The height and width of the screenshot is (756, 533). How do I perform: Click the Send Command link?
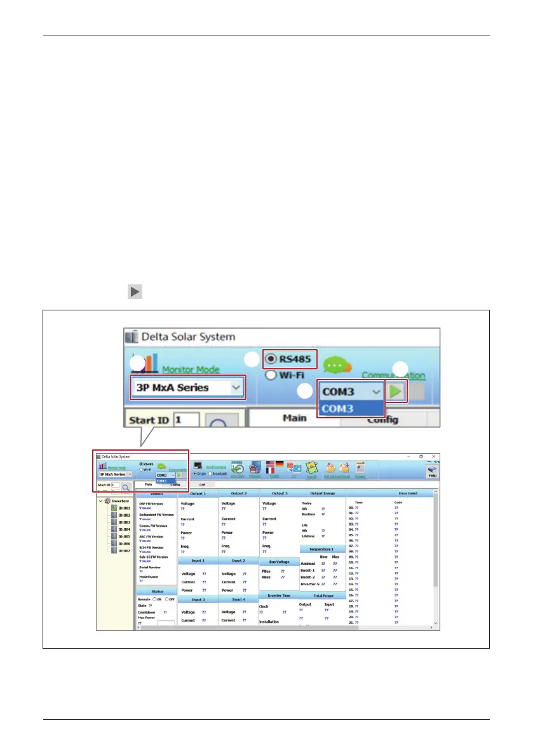(x=215, y=467)
